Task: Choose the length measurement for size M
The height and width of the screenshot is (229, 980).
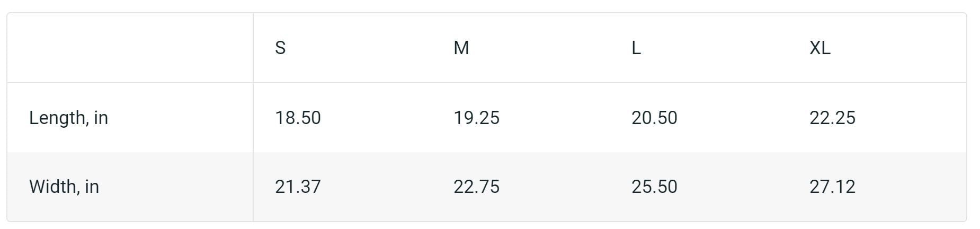Action: [476, 118]
